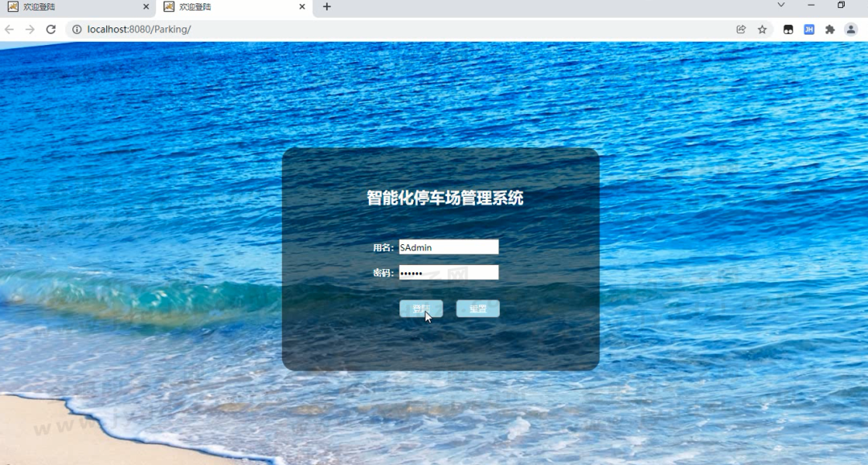Viewport: 868px width, 465px height.
Task: Open the Extensions puzzle piece menu
Action: (x=829, y=29)
